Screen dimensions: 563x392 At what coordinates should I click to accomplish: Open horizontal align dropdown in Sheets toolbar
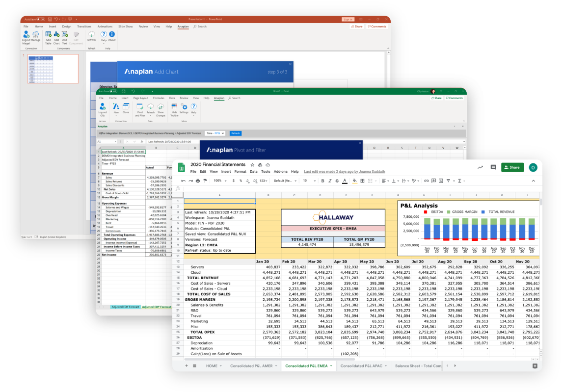coord(385,181)
